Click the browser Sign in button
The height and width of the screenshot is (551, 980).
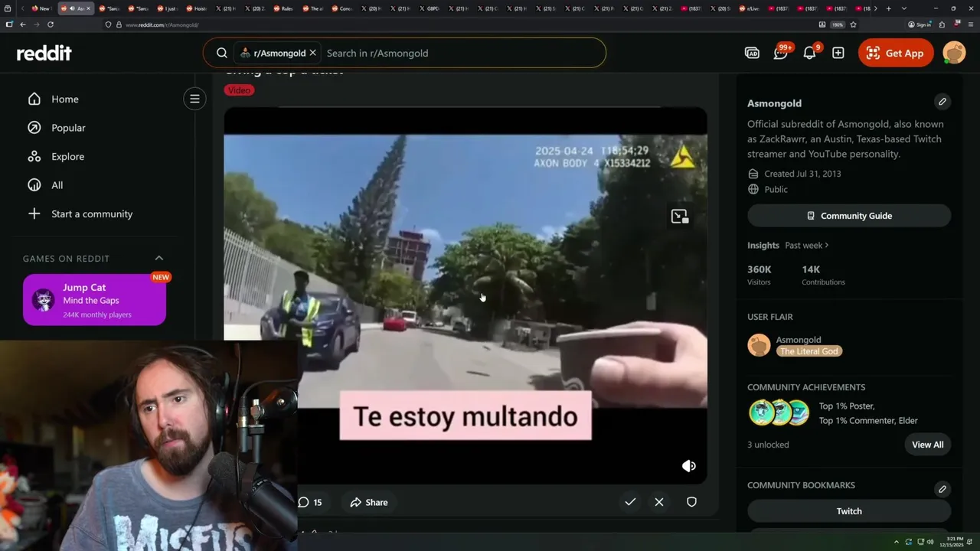click(920, 24)
